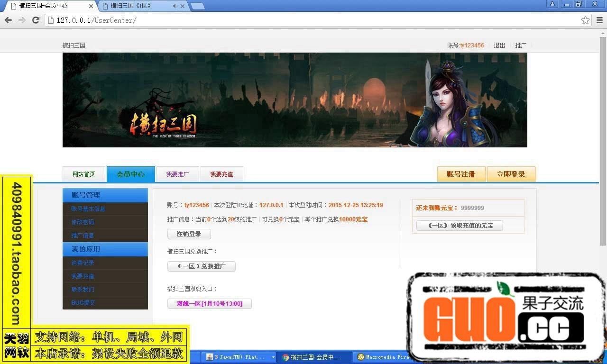
Task: Click the speaker icon on the second tab
Action: pos(175,6)
